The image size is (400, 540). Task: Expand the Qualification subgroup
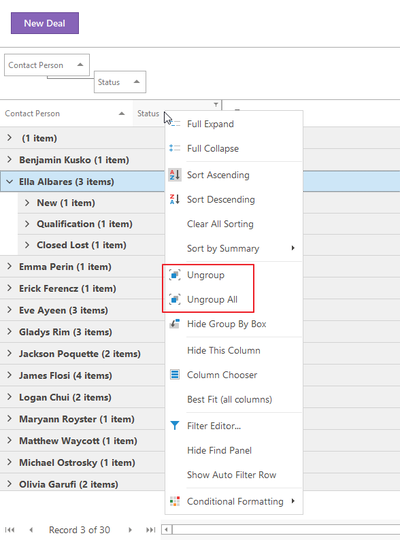pos(27,224)
